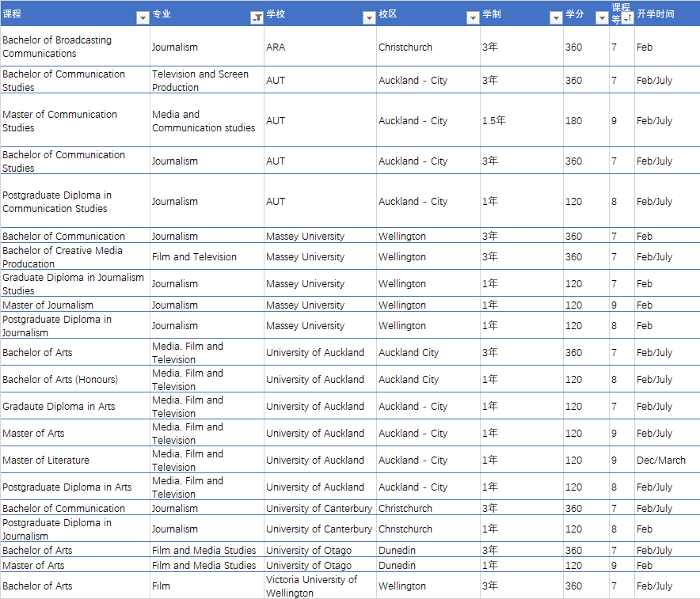Viewport: 700px width, 599px height.
Task: Select "University of Canterbury" in Bachelor of Communication row
Action: click(x=320, y=508)
